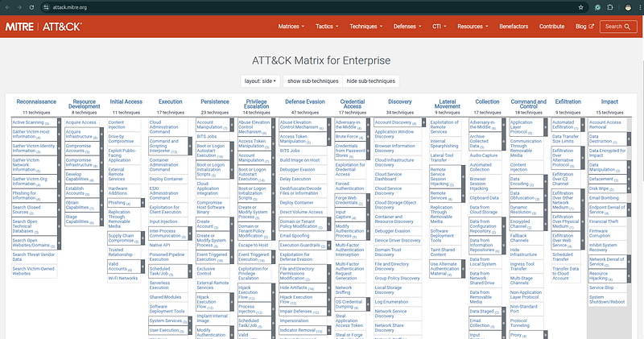Open Reconnaissance tactic header link
This screenshot has height=339, width=644.
(36, 101)
